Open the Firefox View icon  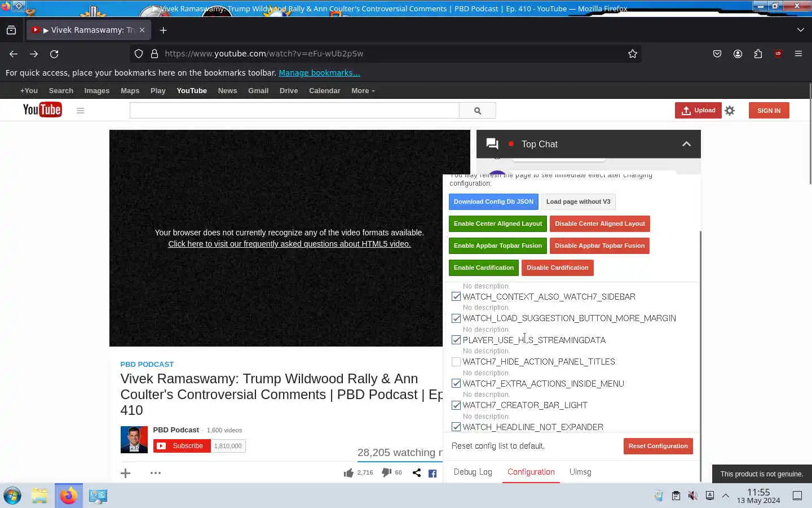click(x=11, y=30)
